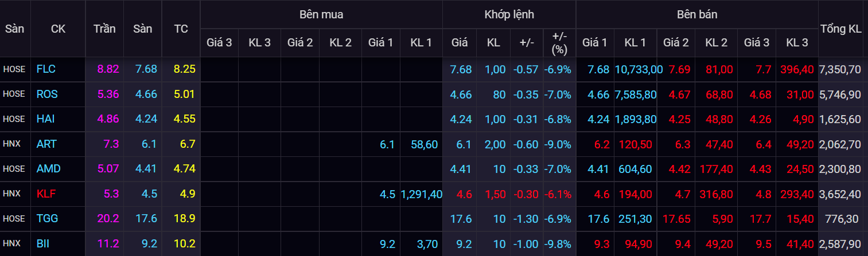
Task: Click the TC reference price header
Action: [x=181, y=29]
